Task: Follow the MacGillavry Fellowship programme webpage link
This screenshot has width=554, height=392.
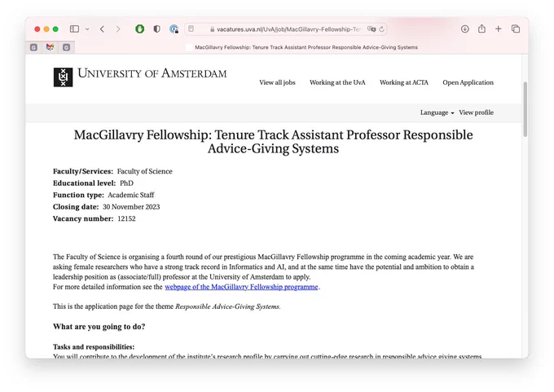Action: (x=241, y=287)
